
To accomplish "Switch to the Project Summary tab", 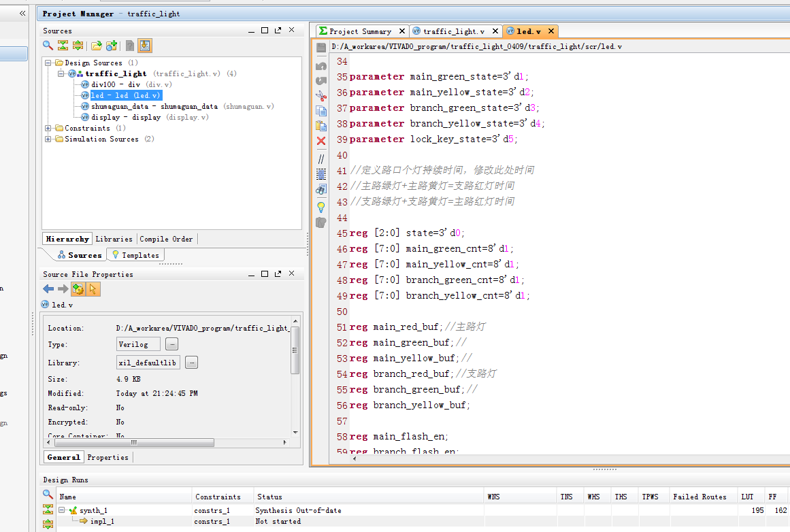I will click(x=360, y=31).
